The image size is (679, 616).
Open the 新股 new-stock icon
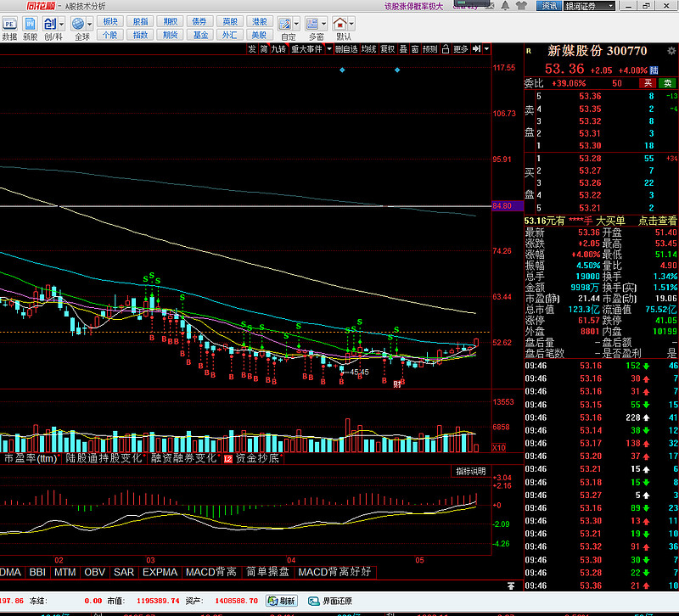[x=30, y=24]
